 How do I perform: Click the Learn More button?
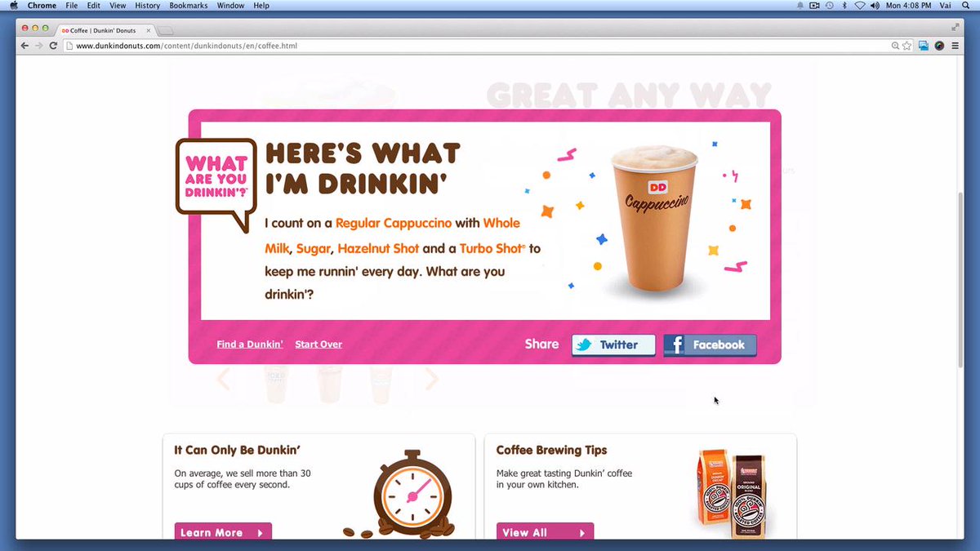(x=223, y=531)
